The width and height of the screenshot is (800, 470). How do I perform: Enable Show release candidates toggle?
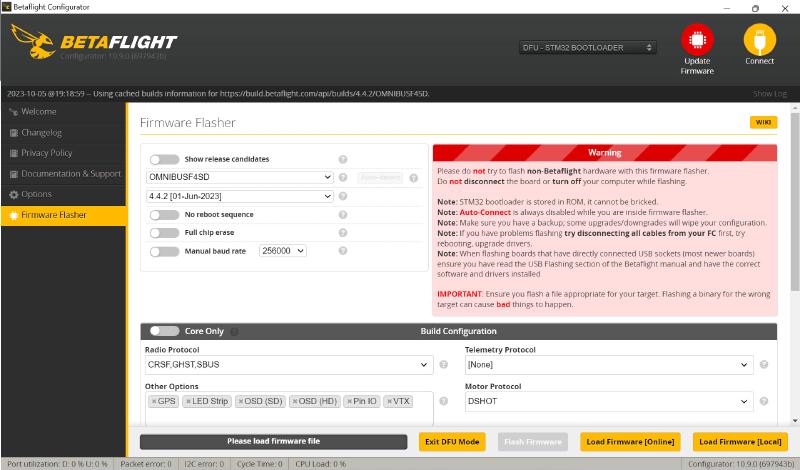click(164, 159)
